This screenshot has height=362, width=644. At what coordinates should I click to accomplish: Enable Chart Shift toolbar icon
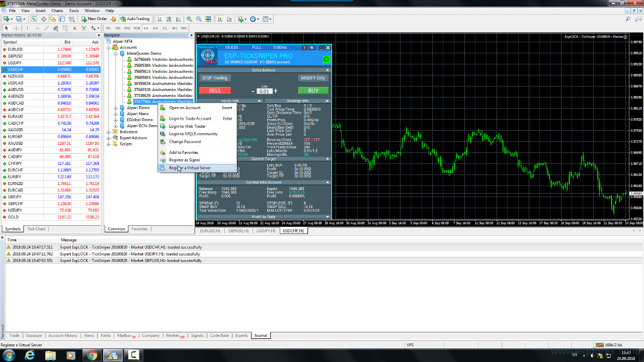[229, 19]
